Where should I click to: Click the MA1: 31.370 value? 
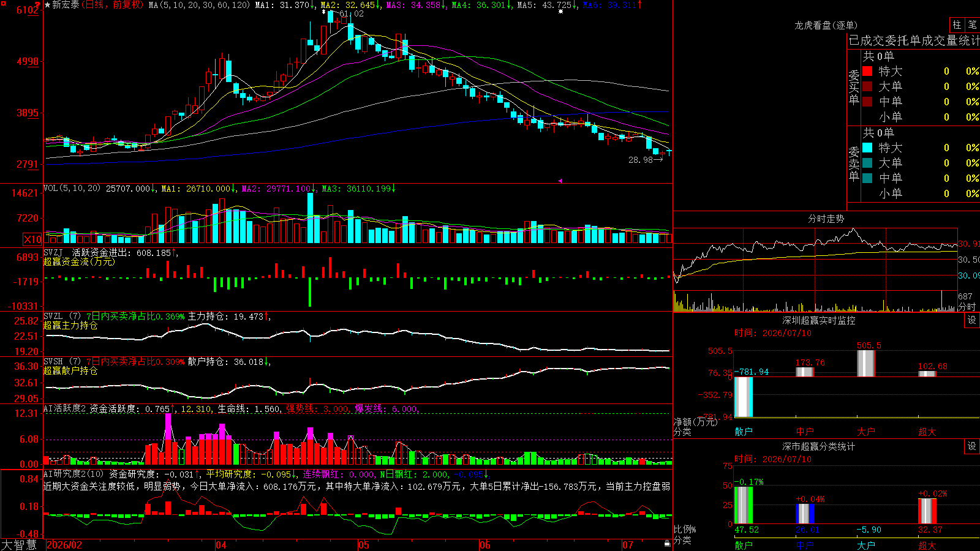coord(282,5)
